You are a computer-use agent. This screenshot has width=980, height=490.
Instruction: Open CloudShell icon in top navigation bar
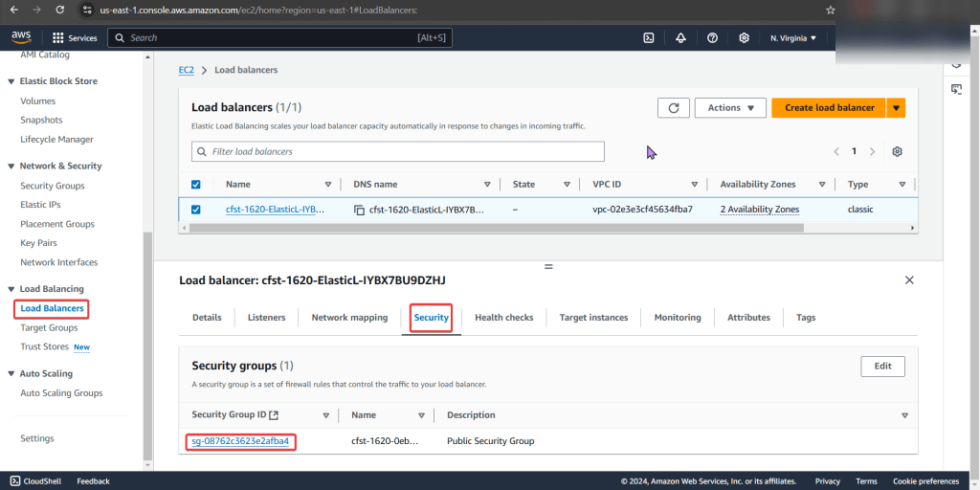click(x=648, y=38)
